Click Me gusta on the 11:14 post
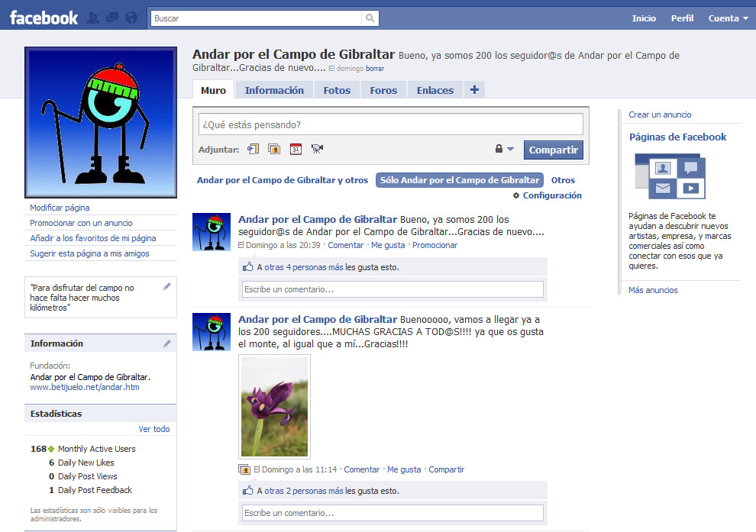Viewport: 756px width, 532px height. coord(404,469)
